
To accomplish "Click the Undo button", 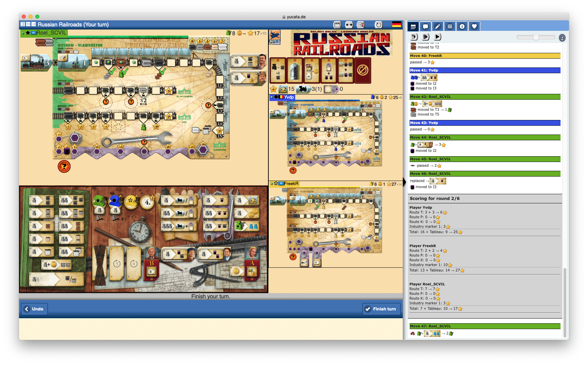I will [x=34, y=309].
